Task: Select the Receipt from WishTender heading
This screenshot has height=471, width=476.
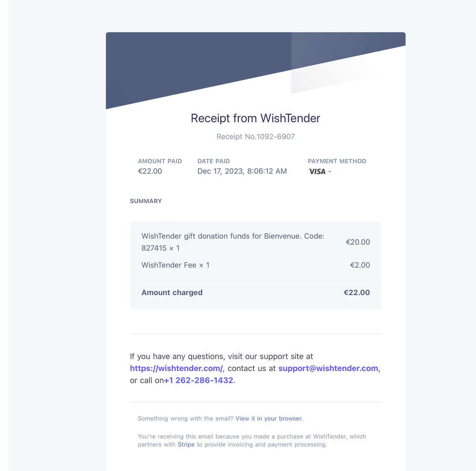Action: tap(255, 118)
